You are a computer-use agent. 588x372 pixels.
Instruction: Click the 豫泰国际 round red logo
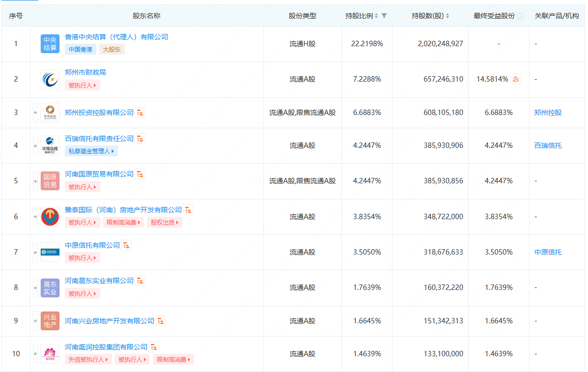[x=50, y=217]
